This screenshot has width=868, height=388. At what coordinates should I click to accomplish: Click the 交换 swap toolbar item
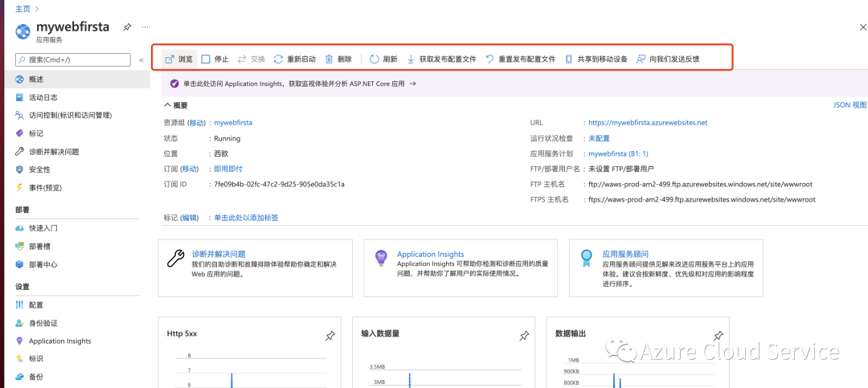pos(251,59)
